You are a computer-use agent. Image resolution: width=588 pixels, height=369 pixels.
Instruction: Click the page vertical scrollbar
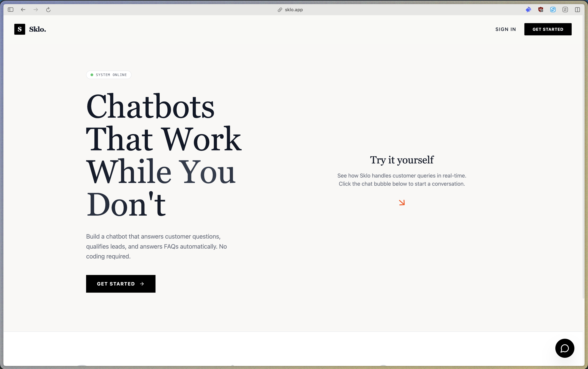coord(583,156)
